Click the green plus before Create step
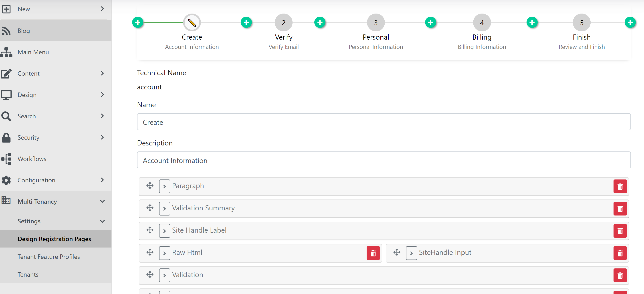 138,22
